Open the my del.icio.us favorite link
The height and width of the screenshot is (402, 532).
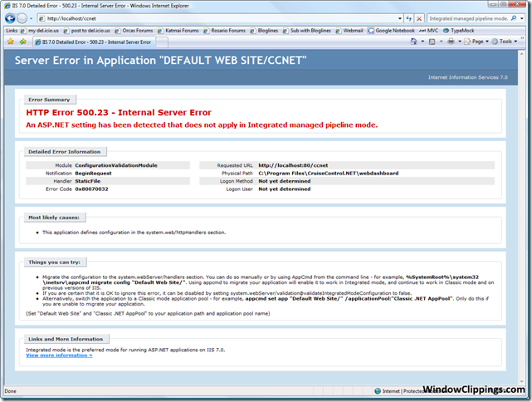point(40,31)
